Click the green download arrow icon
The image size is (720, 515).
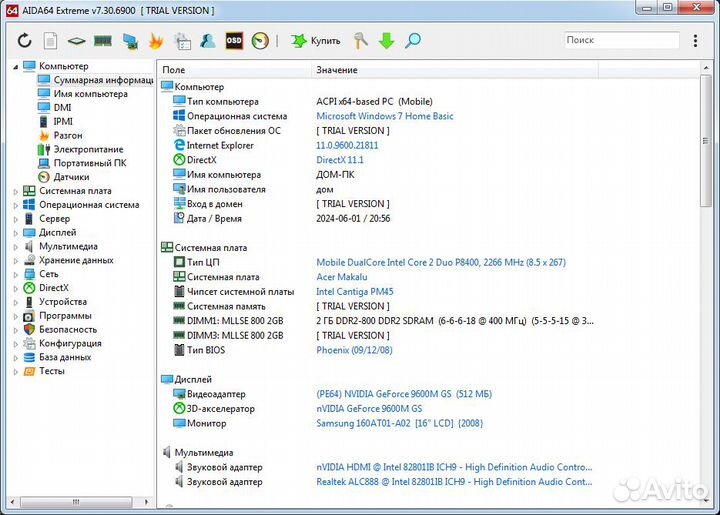(x=387, y=41)
